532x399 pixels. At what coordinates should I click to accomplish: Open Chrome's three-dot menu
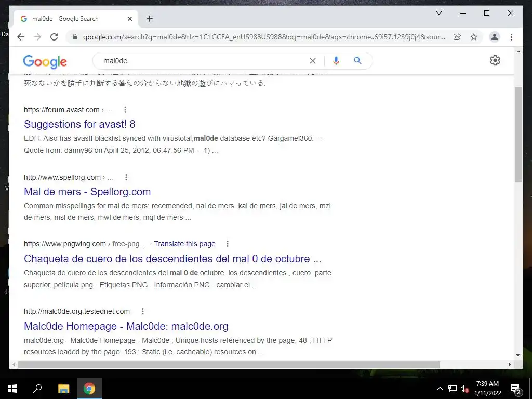point(511,37)
